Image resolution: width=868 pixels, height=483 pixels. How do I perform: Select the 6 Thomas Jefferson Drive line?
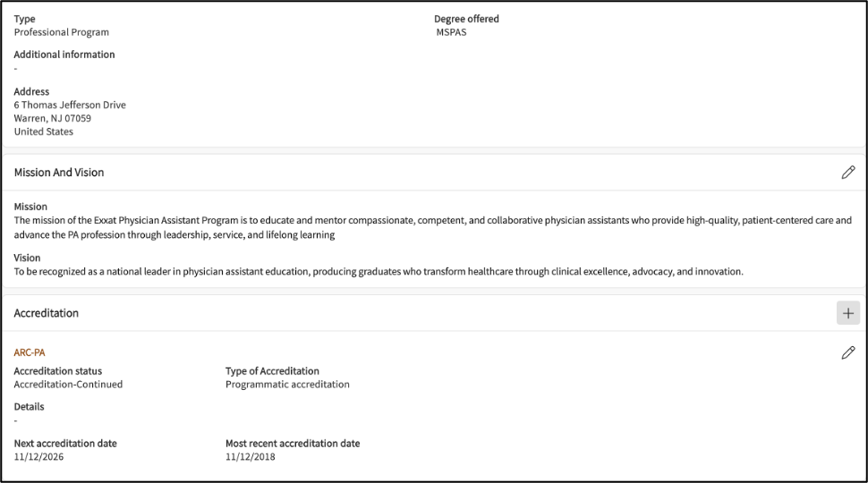70,105
